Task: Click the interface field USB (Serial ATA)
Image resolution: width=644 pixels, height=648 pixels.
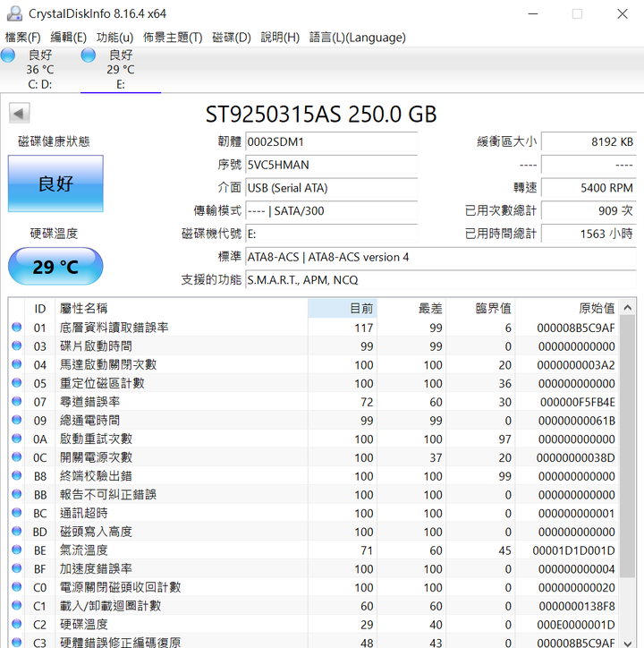Action: pyautogui.click(x=331, y=188)
